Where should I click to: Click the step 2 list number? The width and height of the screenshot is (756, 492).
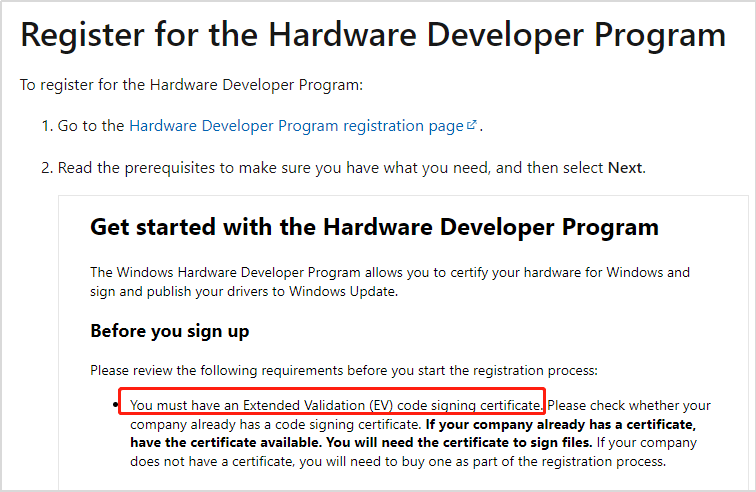46,167
